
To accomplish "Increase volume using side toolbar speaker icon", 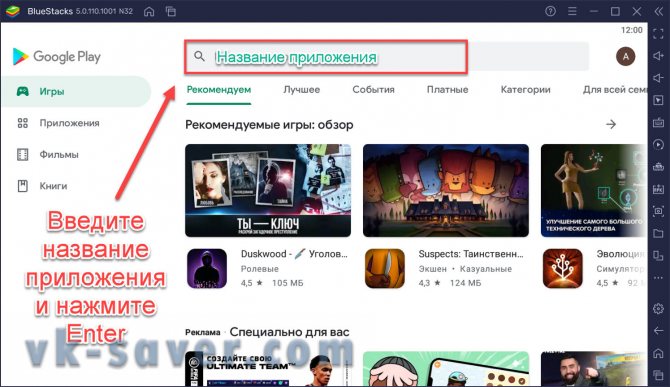I will (x=658, y=56).
